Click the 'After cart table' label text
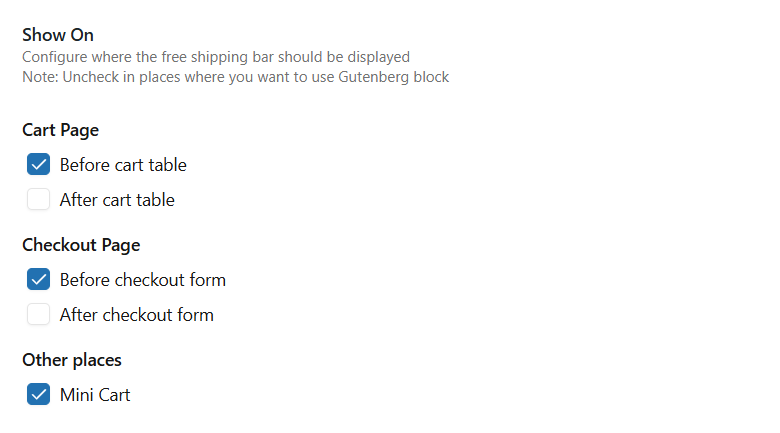 click(x=117, y=200)
